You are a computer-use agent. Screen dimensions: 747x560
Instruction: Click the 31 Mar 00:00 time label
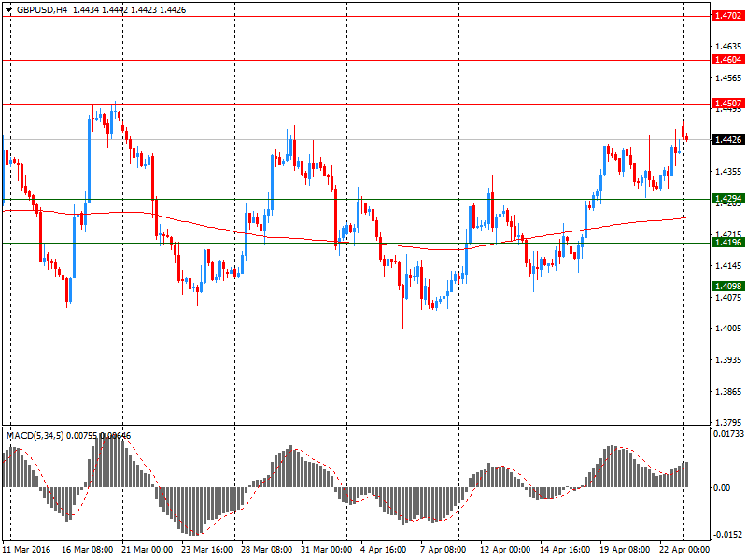pos(326,550)
